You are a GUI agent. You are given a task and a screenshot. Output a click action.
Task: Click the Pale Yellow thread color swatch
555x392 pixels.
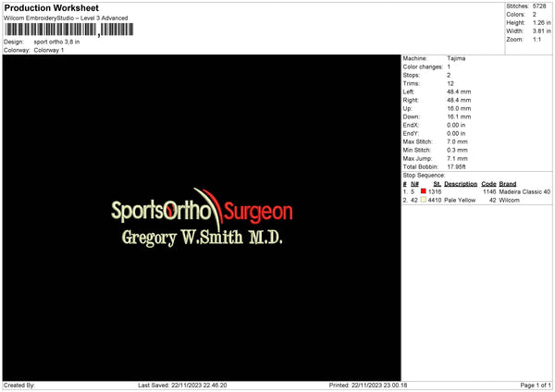pos(424,200)
